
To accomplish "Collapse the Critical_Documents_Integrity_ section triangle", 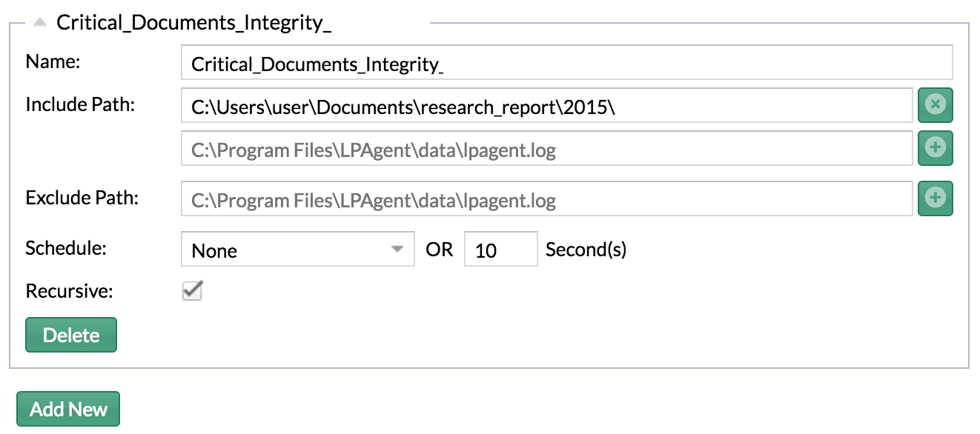I will click(41, 23).
